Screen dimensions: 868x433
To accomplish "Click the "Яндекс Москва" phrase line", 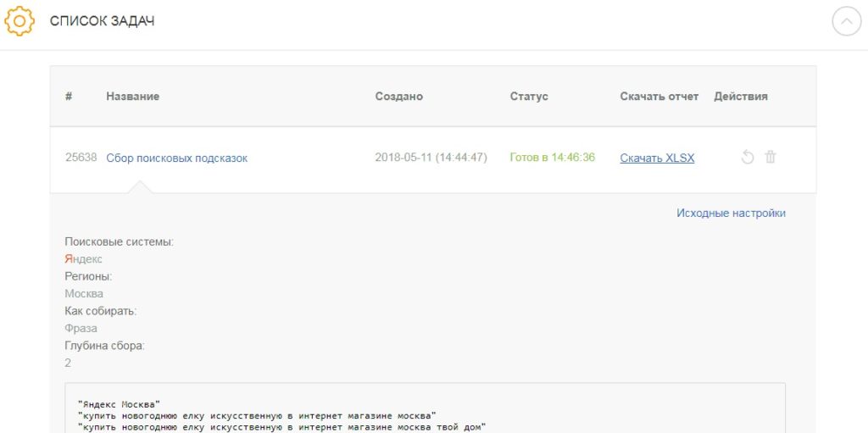I will (119, 404).
